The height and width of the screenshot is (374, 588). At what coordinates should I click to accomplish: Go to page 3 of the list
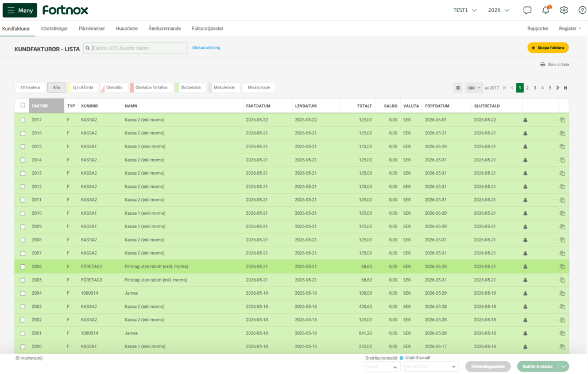(x=535, y=88)
